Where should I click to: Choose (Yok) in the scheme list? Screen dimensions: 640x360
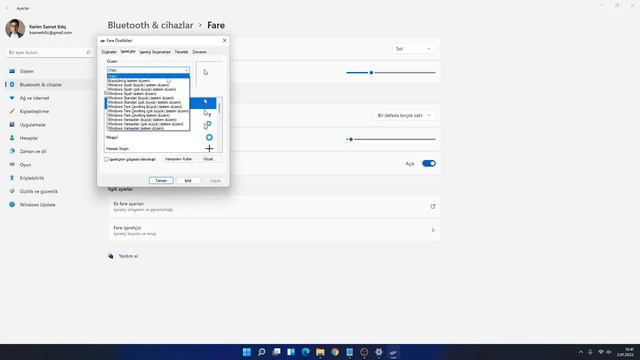[x=148, y=76]
